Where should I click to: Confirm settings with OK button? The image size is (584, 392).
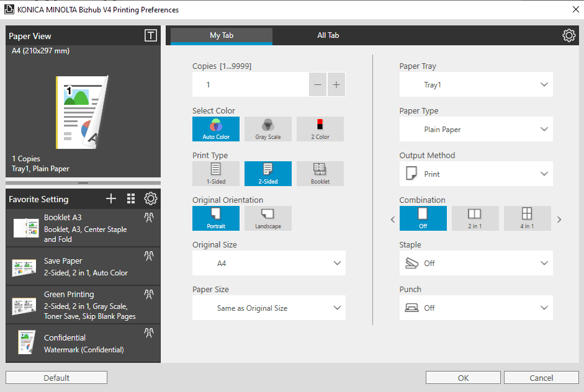(x=463, y=378)
